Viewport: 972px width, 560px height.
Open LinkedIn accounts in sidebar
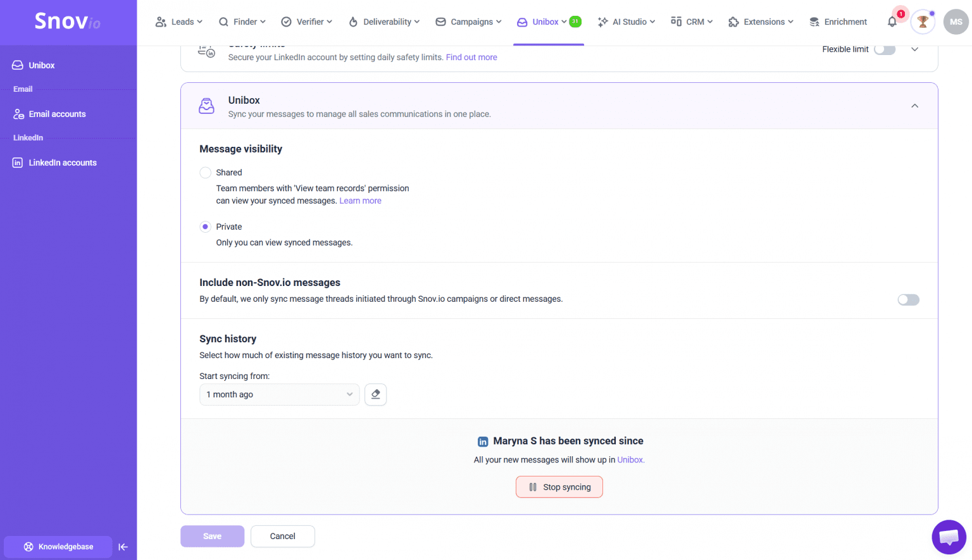(x=62, y=163)
